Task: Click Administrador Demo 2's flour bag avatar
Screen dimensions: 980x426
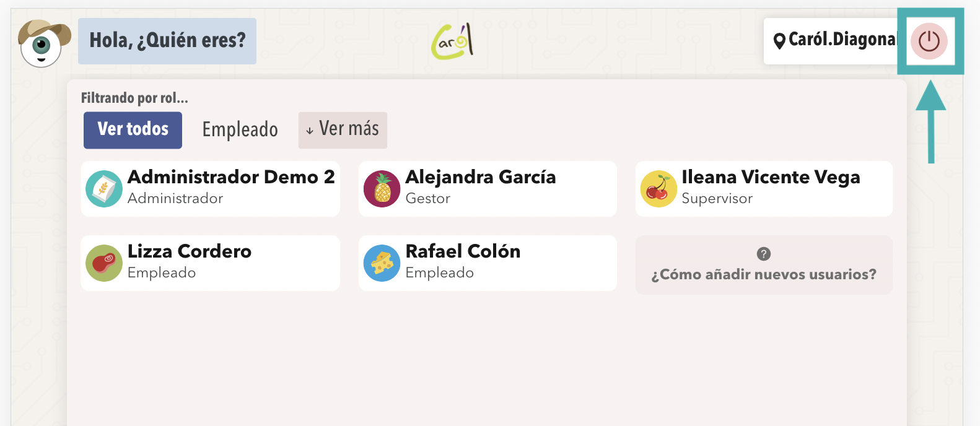Action: (x=104, y=189)
